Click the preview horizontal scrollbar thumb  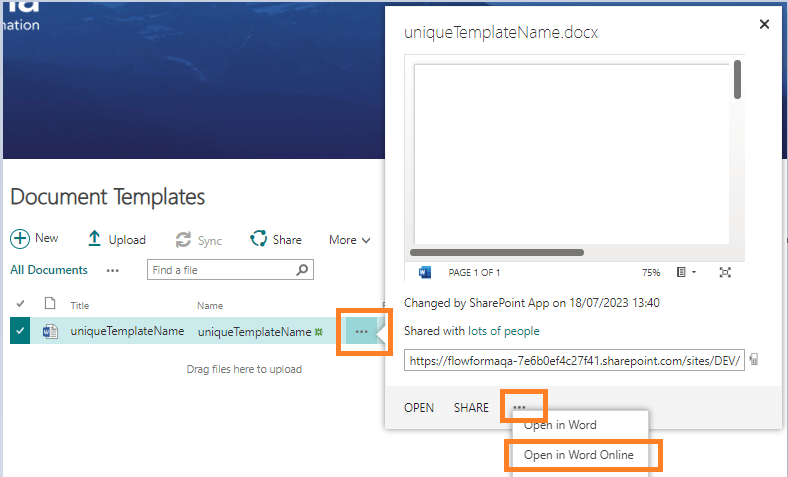tap(497, 252)
